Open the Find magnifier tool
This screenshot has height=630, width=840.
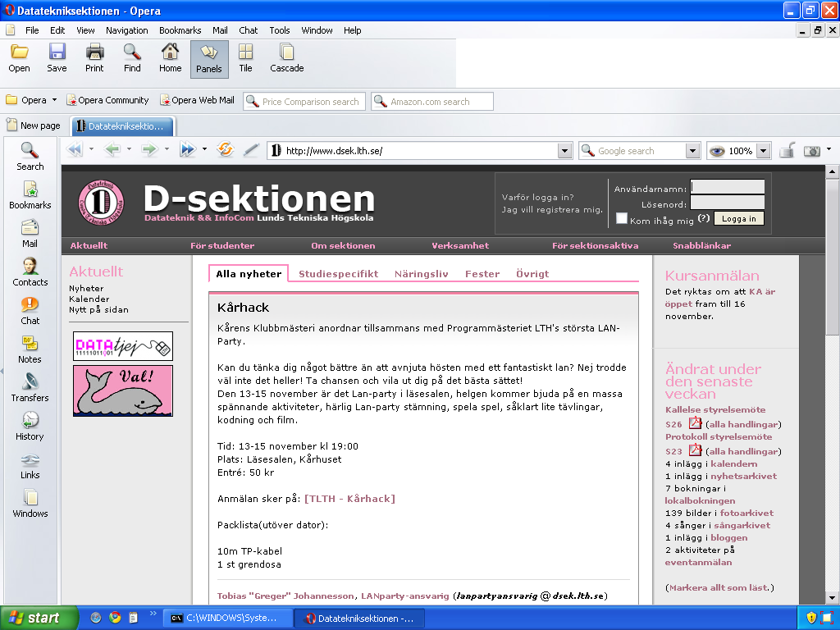[132, 58]
